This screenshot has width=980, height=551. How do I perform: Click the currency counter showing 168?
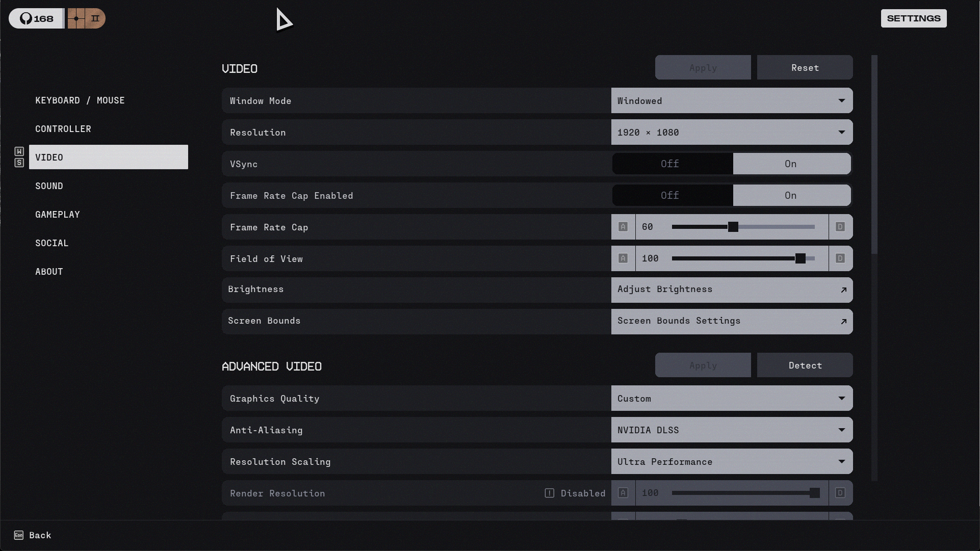36,19
